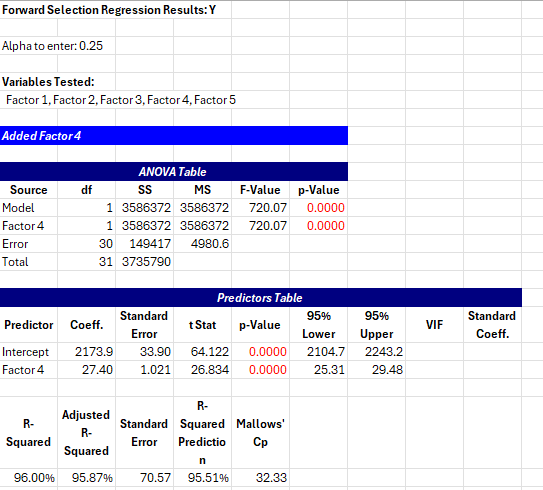Click the Intercept coefficient 2173.9

[87, 352]
